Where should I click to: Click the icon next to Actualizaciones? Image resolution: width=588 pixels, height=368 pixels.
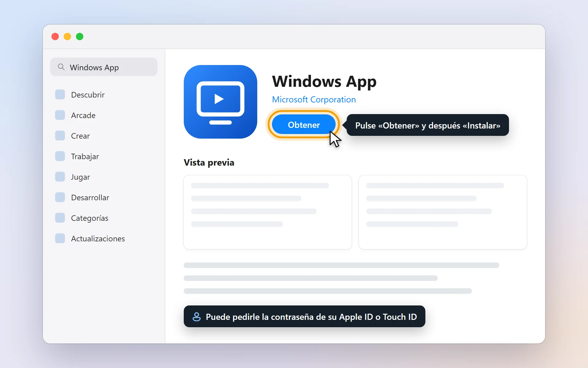(60, 238)
